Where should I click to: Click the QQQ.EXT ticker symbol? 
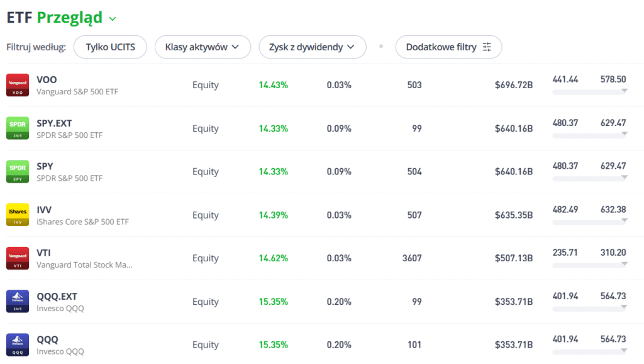pos(57,296)
